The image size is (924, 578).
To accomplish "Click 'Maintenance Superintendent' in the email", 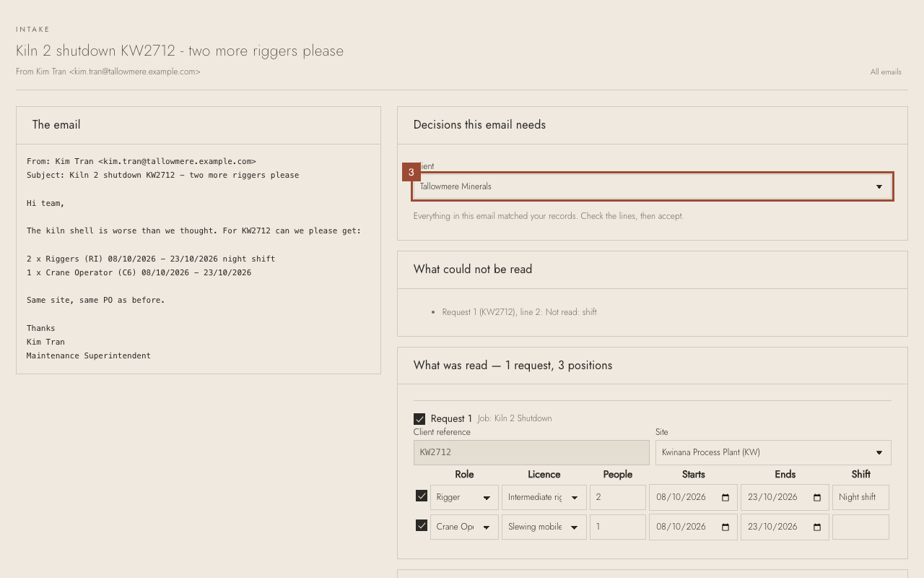I will pyautogui.click(x=89, y=355).
